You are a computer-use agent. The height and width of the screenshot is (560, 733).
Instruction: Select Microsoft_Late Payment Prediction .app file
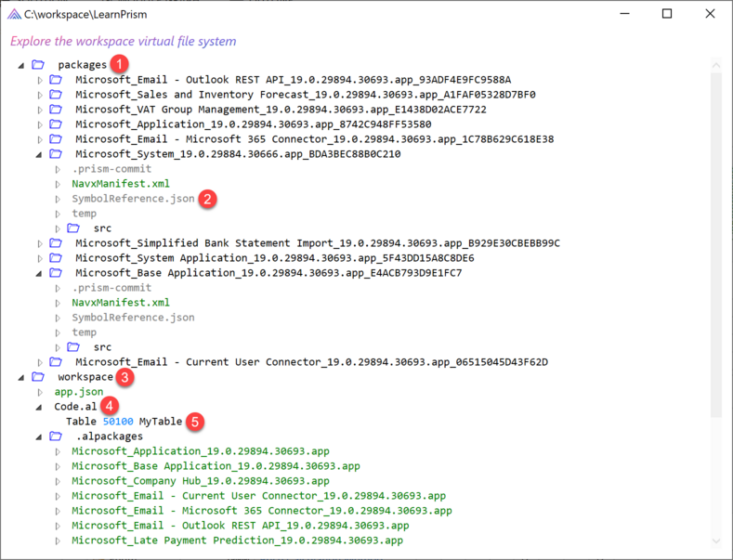pos(237,540)
